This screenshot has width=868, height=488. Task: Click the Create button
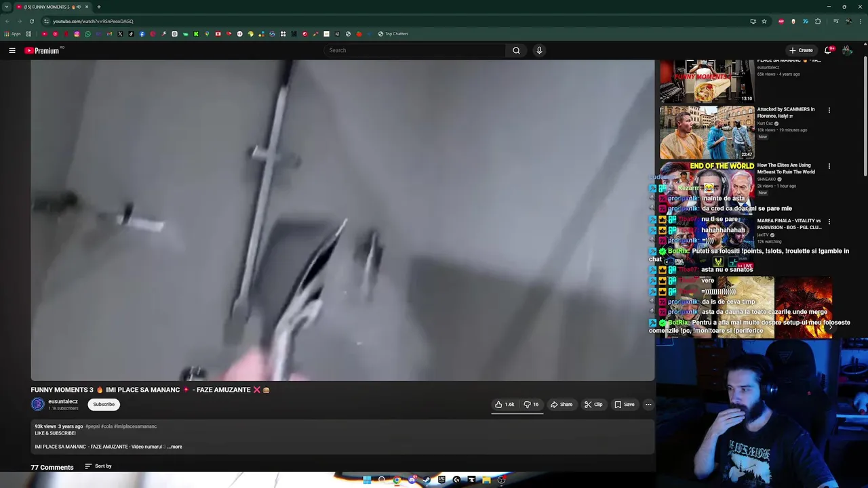click(x=801, y=50)
